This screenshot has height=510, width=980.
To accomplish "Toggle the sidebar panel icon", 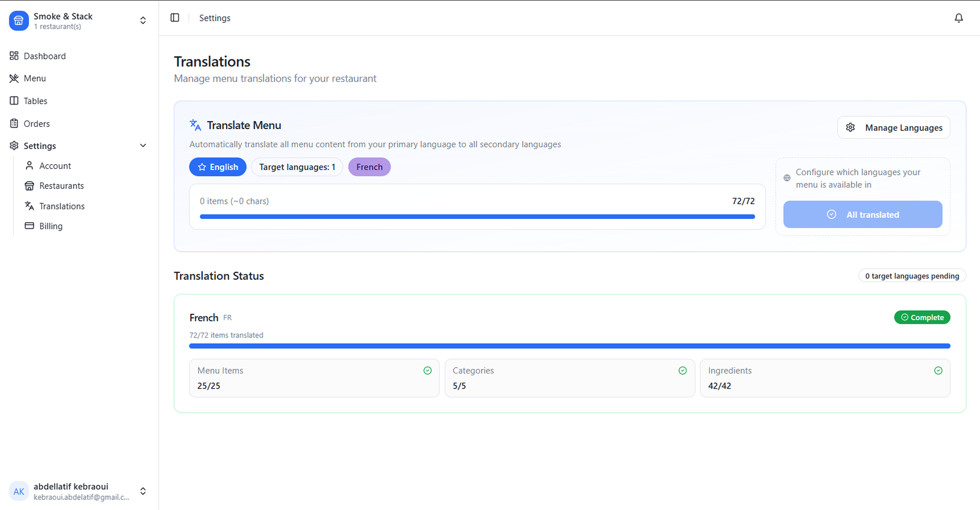I will [175, 18].
